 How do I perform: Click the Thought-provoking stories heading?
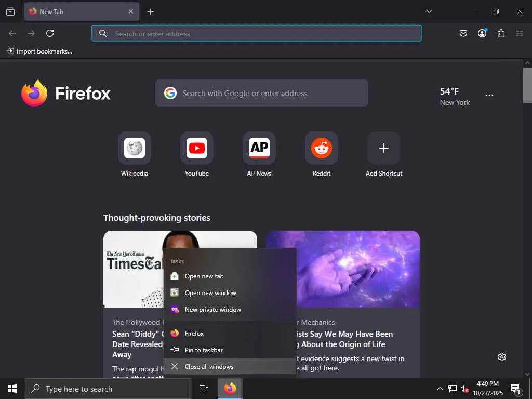pos(157,218)
